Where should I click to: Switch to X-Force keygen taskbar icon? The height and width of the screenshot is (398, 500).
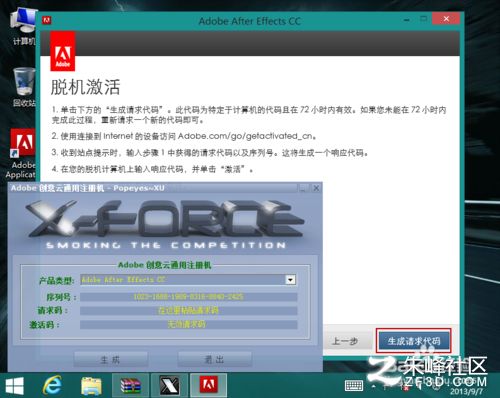[x=170, y=386]
